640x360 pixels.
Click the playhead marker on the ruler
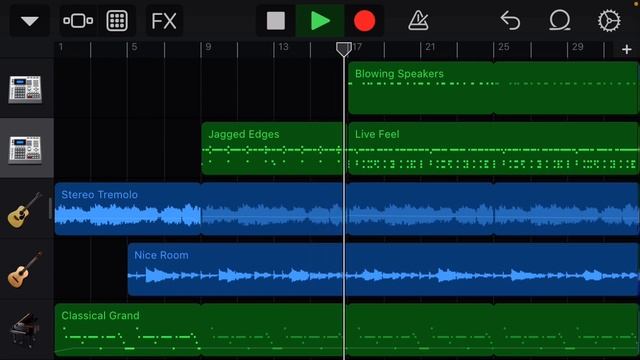344,49
